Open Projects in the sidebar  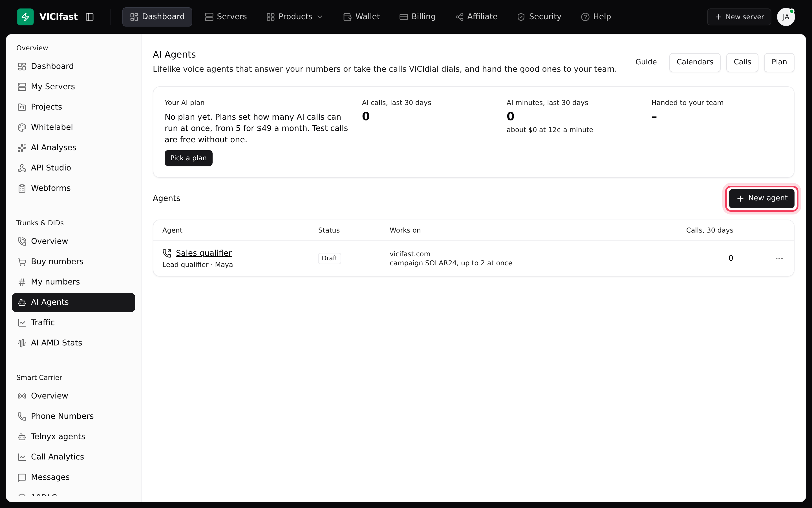[74, 107]
